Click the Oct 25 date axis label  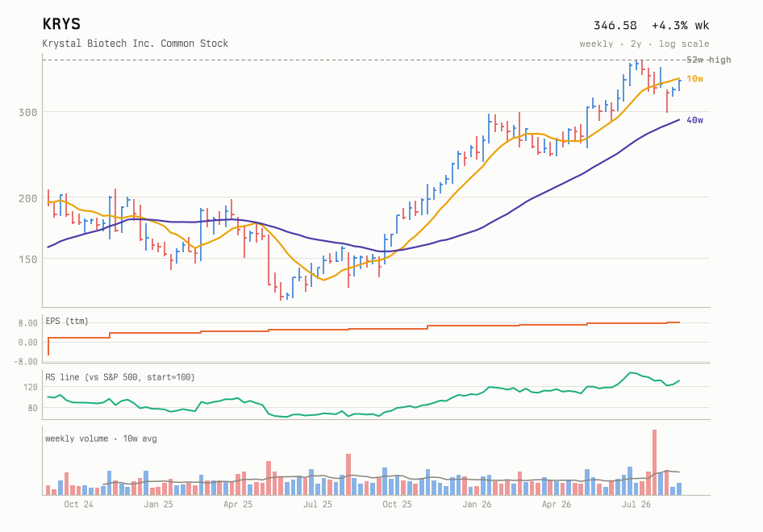point(397,505)
